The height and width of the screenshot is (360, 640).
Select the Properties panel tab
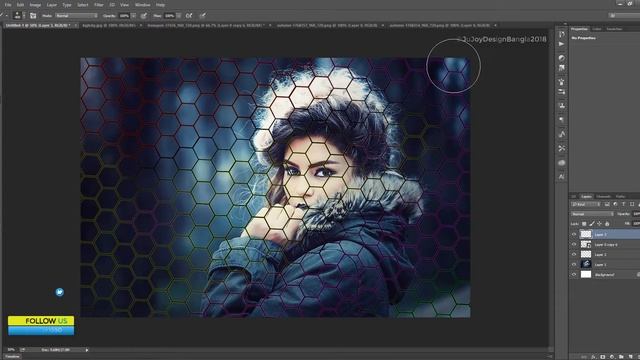click(x=580, y=29)
